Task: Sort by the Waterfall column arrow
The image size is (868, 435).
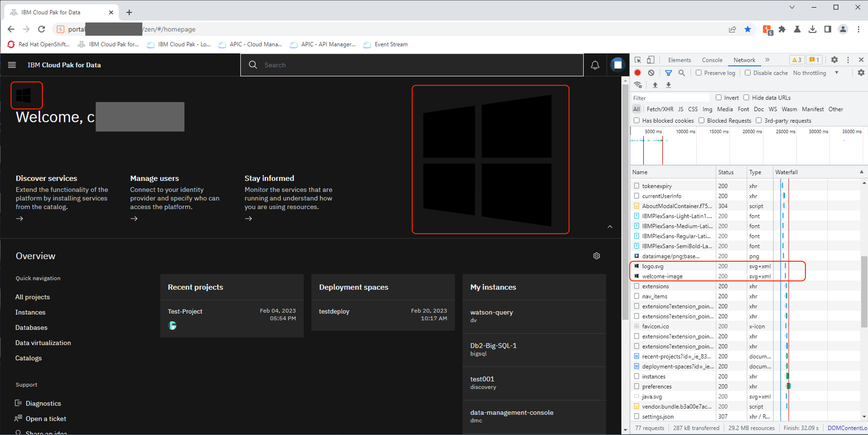Action: point(862,172)
